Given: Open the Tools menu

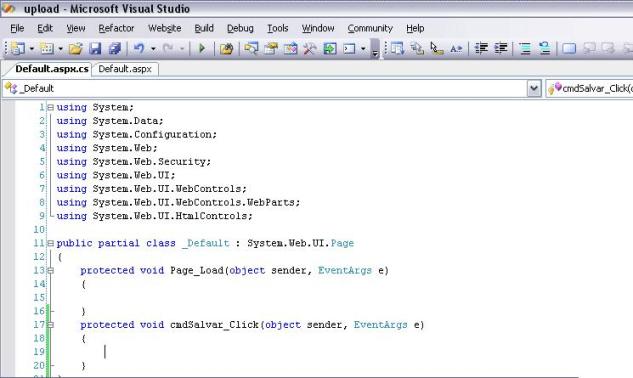Looking at the screenshot, I should 278,28.
